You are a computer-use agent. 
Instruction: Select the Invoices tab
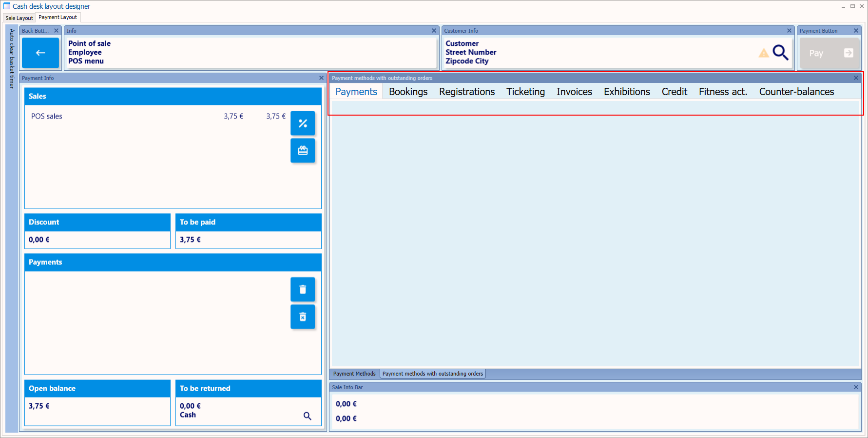574,92
